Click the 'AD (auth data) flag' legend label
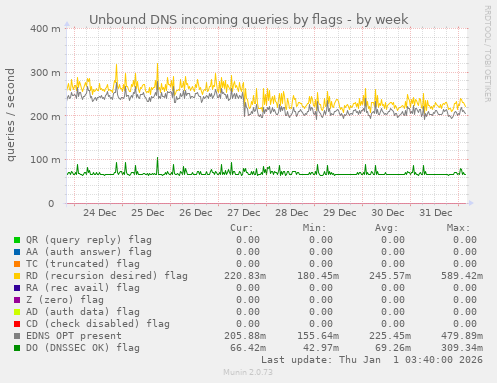The width and height of the screenshot is (497, 383). (83, 312)
